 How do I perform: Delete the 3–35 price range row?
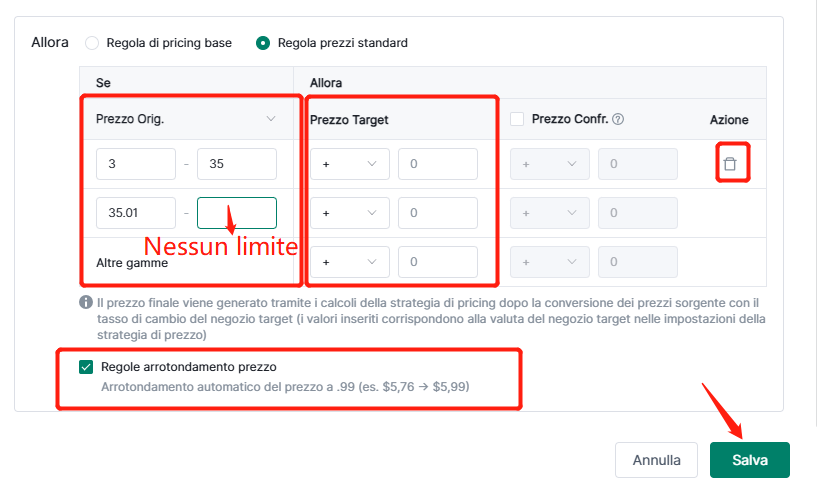point(730,164)
